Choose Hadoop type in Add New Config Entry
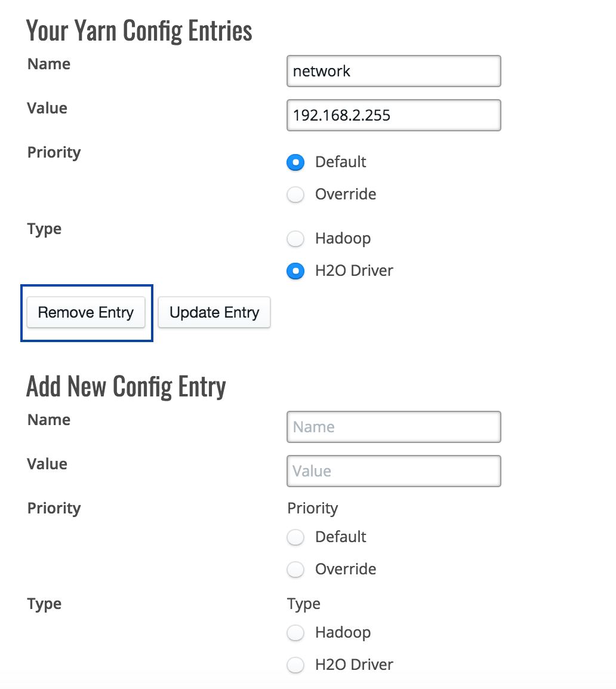Screen dimensions: 616x689 pyautogui.click(x=295, y=633)
